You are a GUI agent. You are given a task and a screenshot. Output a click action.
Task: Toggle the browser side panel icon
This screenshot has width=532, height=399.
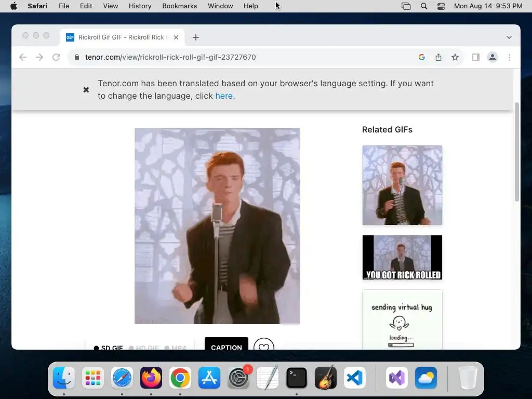click(x=476, y=57)
